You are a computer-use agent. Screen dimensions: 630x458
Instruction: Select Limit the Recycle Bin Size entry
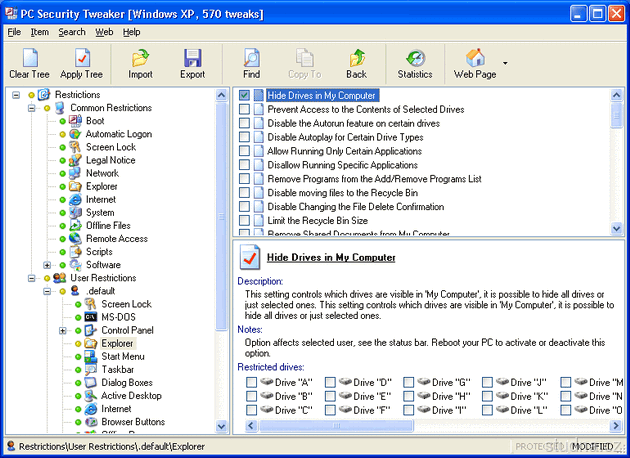[x=317, y=221]
